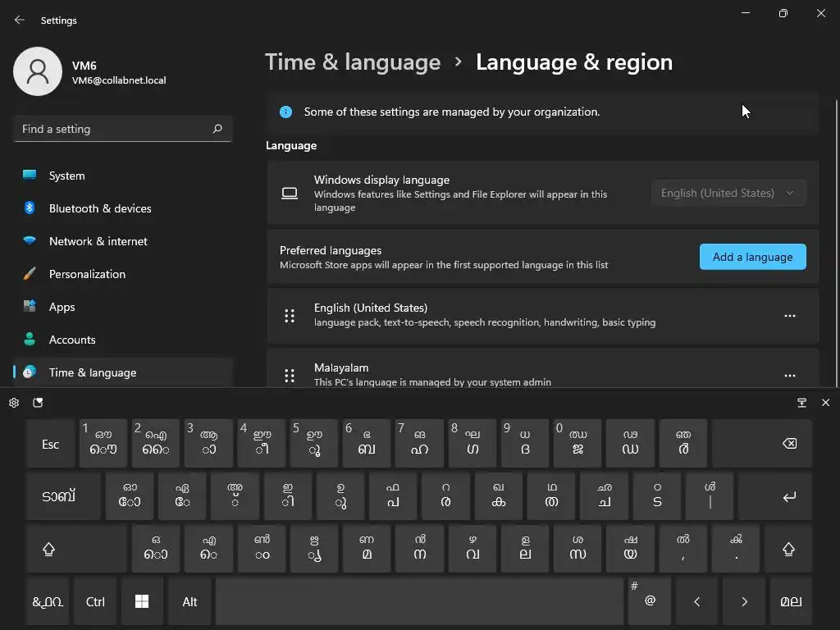Open touch keyboard settings gear
This screenshot has height=630, width=840.
point(14,403)
